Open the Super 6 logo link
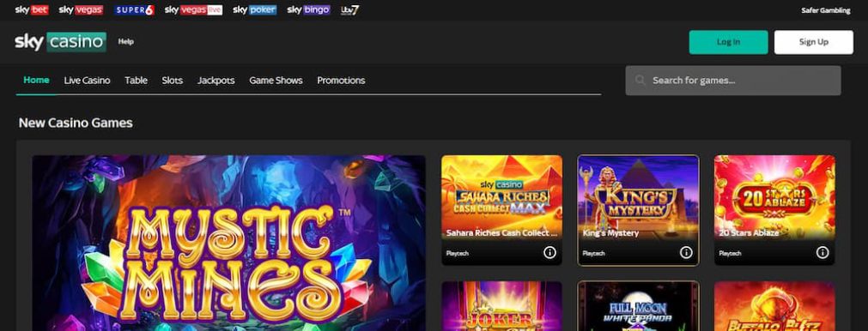 134,10
